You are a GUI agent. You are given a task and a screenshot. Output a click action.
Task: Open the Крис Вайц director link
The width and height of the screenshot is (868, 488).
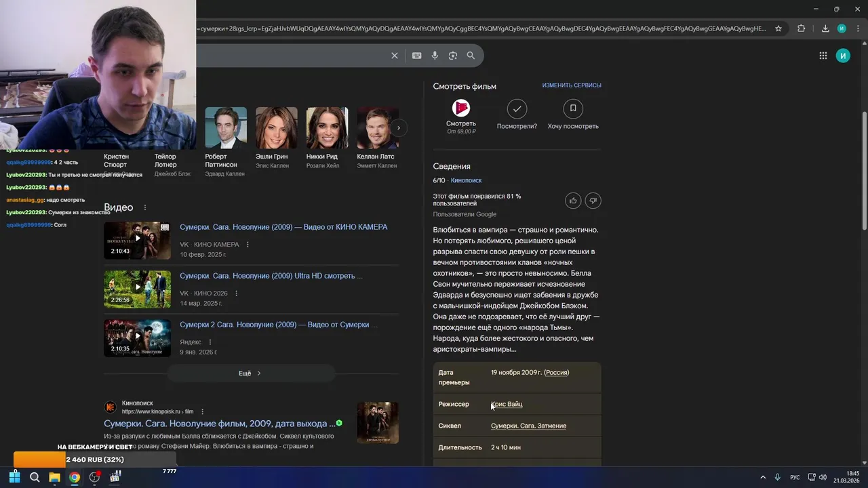click(507, 404)
